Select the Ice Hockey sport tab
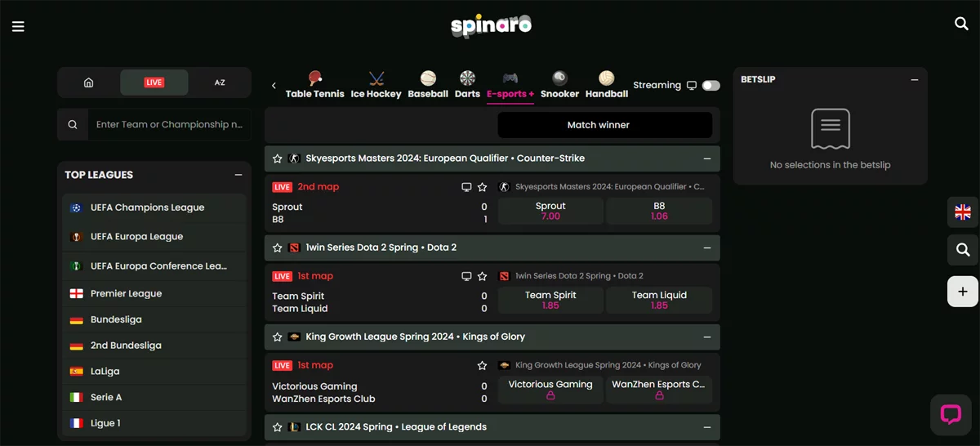Screen dimensions: 980x446 [376, 85]
